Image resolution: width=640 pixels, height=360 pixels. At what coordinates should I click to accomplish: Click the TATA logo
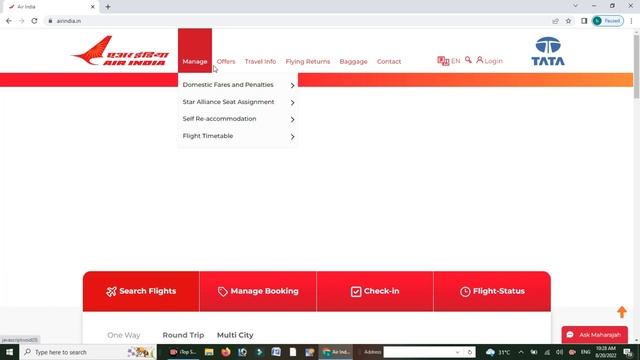[x=548, y=51]
